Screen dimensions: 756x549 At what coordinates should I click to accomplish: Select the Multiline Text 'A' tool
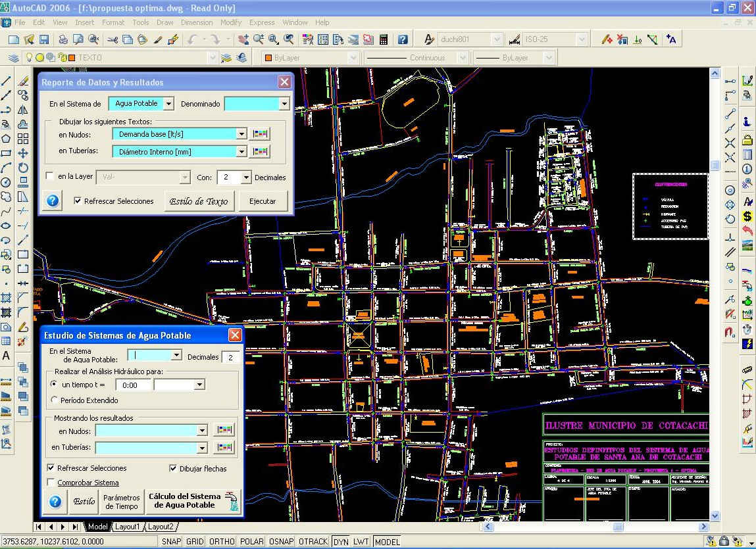7,356
